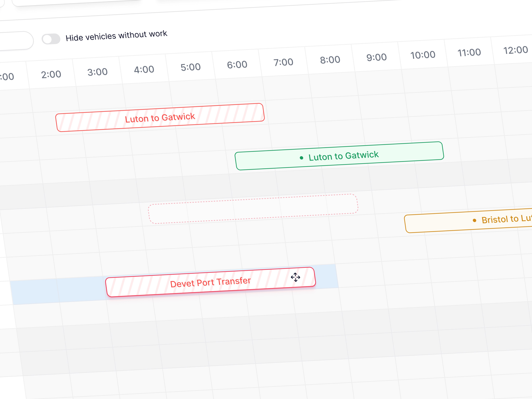Click the Hide vehicles without work label
The width and height of the screenshot is (532, 399).
tap(116, 36)
